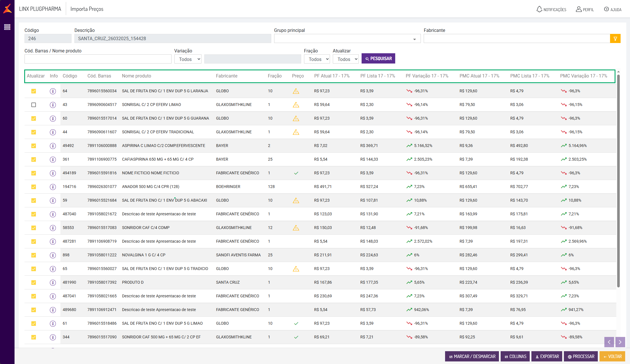
Task: Click green check icon for ENO LIMAO row
Action: pyautogui.click(x=296, y=324)
